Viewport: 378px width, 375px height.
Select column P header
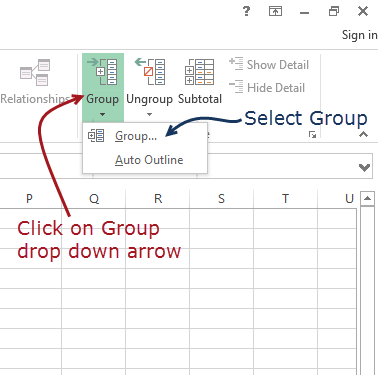29,199
